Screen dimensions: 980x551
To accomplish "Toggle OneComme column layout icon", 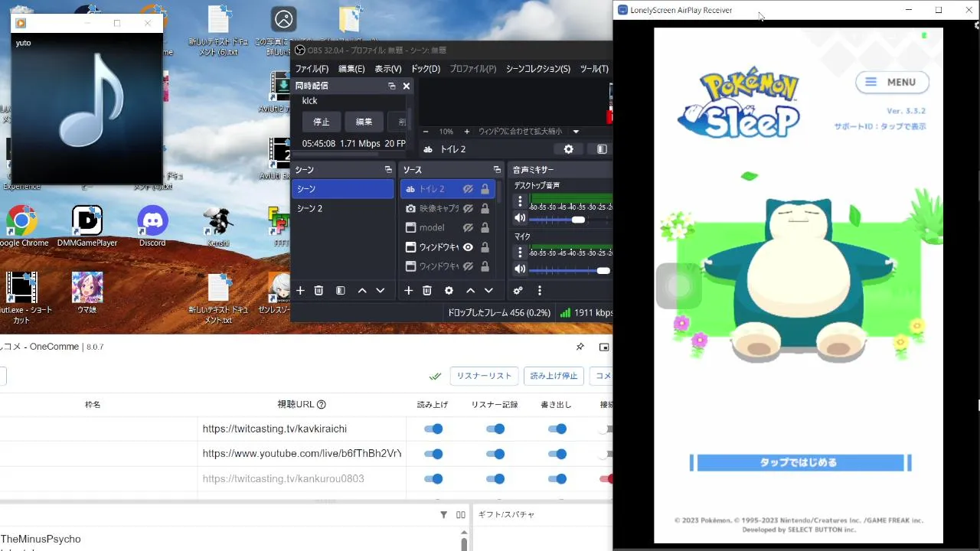I will [461, 515].
